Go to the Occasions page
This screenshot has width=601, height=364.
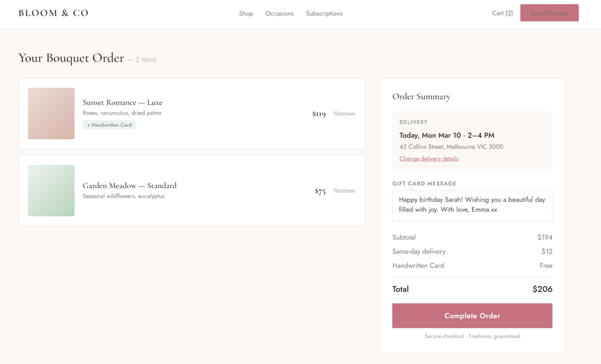pyautogui.click(x=279, y=14)
